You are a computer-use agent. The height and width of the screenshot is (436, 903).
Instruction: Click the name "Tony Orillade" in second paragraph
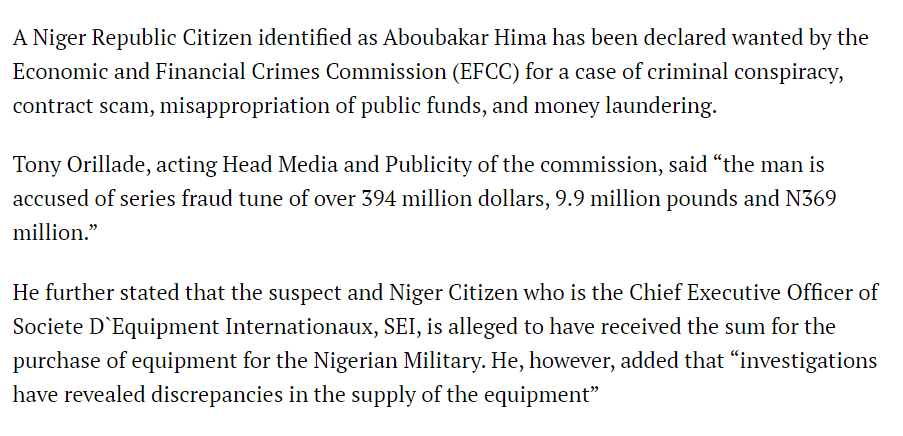coord(81,165)
